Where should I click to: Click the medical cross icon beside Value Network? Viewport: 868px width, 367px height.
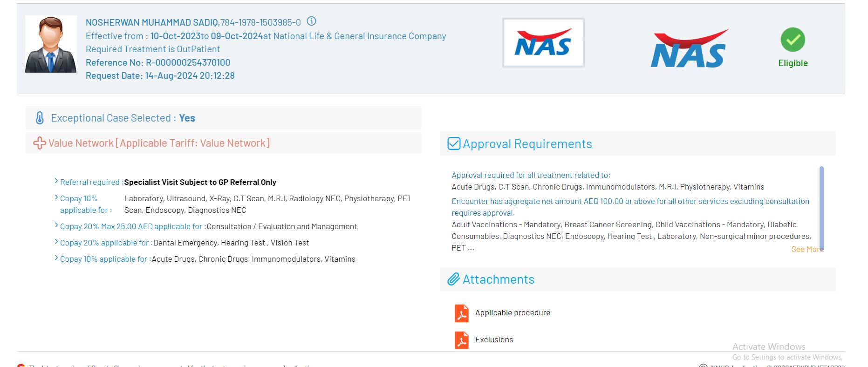pos(40,143)
